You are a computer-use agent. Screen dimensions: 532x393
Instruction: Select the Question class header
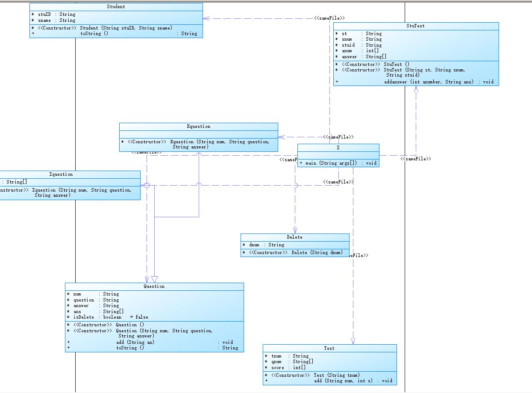point(154,287)
